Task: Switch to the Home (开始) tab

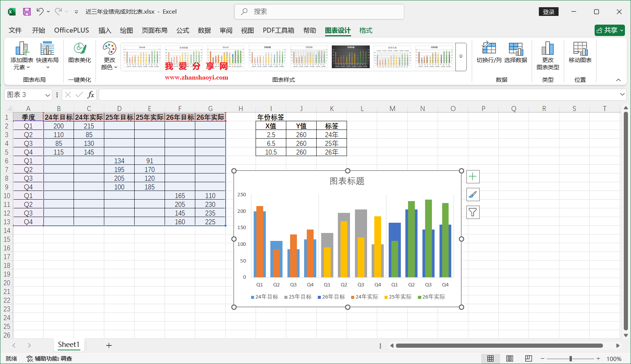Action: pyautogui.click(x=38, y=30)
